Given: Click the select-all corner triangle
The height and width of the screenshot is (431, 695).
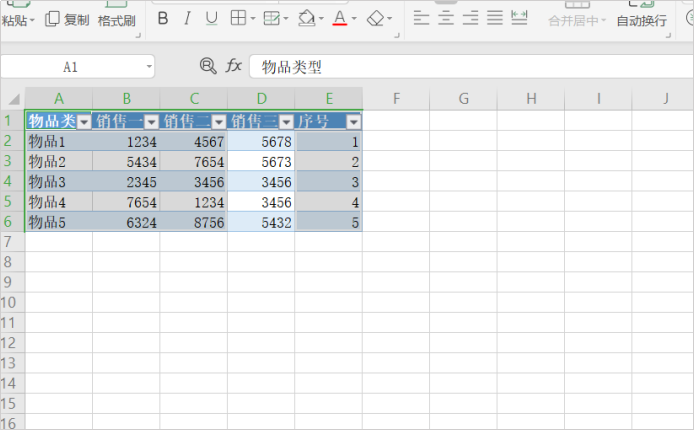Looking at the screenshot, I should coord(13,99).
